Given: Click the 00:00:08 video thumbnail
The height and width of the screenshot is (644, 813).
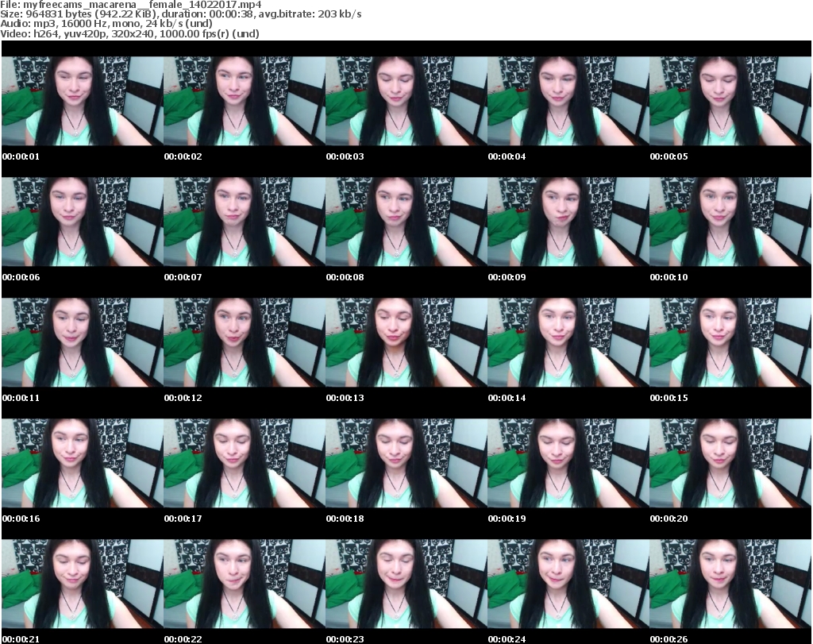Looking at the screenshot, I should click(406, 222).
